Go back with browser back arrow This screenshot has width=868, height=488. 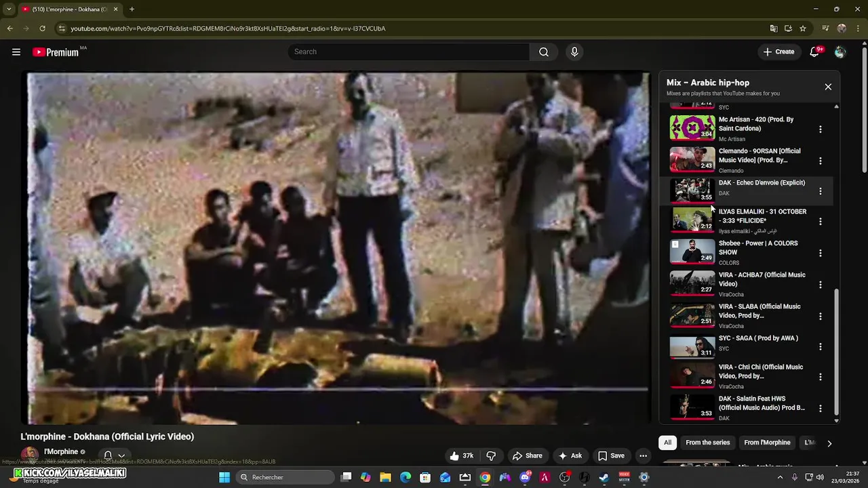coord(9,28)
